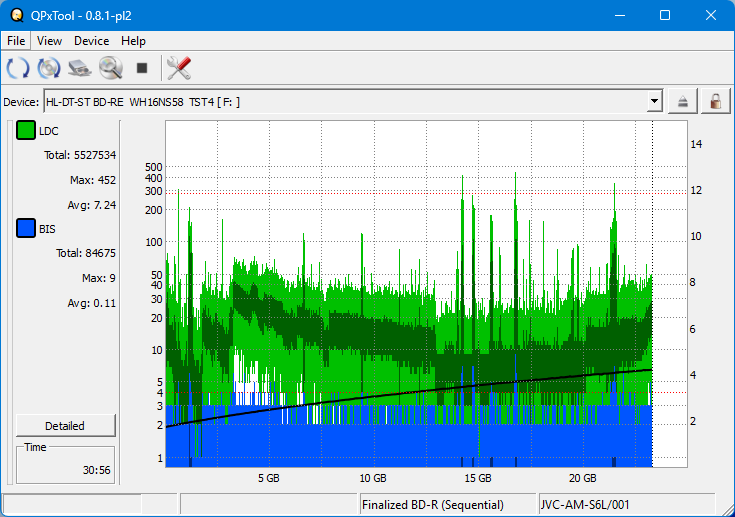The height and width of the screenshot is (517, 735).
Task: Click the LDC legend label
Action: pyautogui.click(x=49, y=131)
